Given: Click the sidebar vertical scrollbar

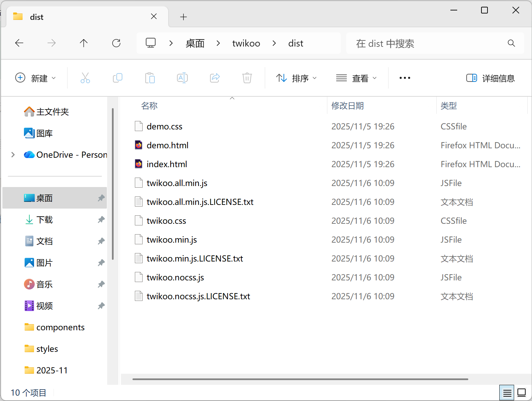Looking at the screenshot, I should pos(113,184).
